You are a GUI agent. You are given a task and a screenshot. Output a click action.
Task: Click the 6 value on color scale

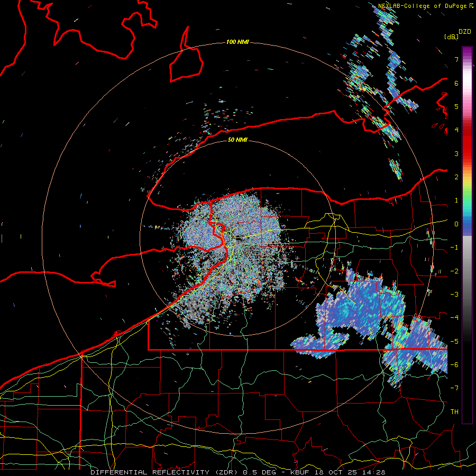[x=456, y=83]
